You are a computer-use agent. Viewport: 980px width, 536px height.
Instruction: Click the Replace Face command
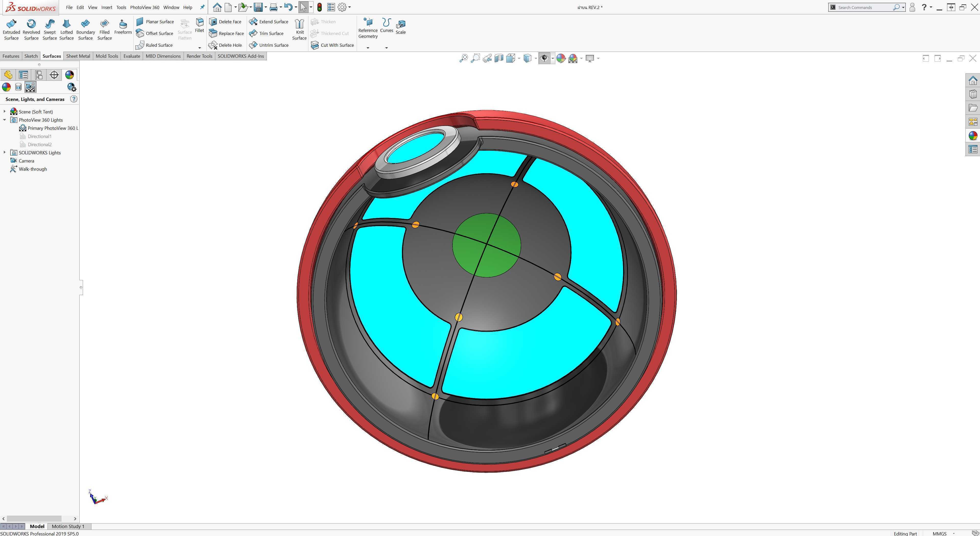(227, 33)
